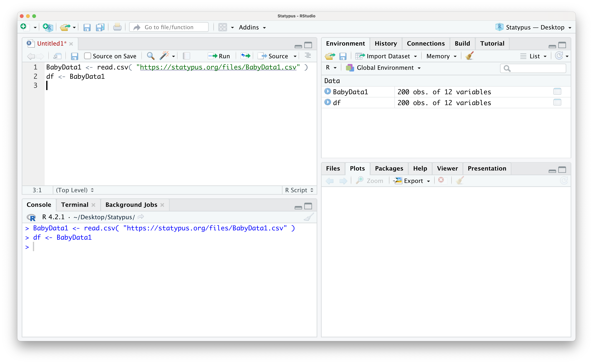Click the Compile Report notebook icon
The height and width of the screenshot is (364, 593).
(186, 56)
